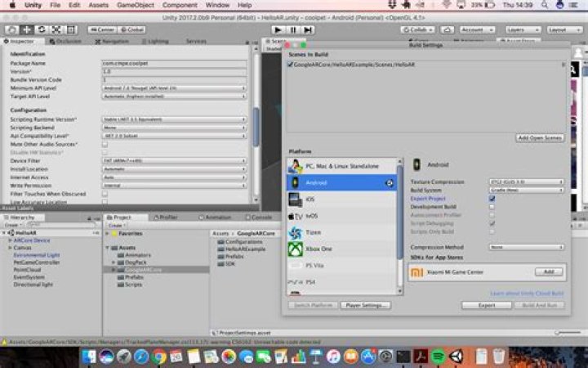588x368 pixels.
Task: Open the Texture Compression dropdown
Action: (x=528, y=182)
